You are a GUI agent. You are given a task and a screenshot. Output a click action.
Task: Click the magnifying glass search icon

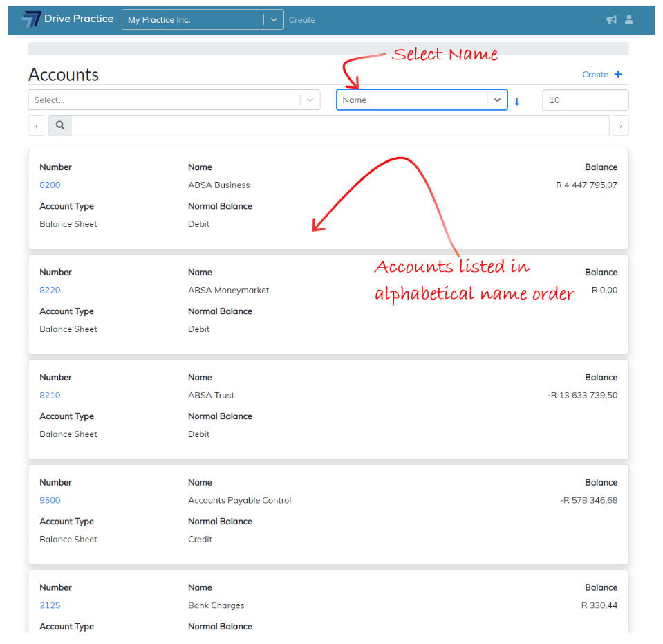[60, 125]
